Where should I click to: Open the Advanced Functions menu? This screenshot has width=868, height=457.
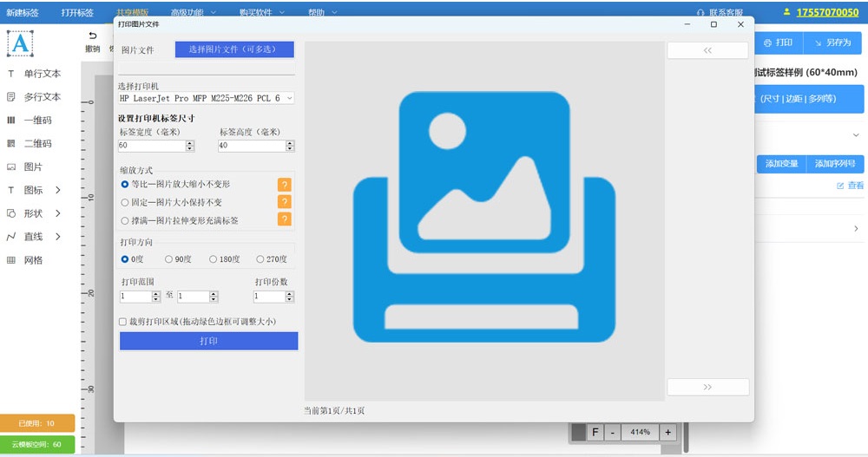click(192, 13)
